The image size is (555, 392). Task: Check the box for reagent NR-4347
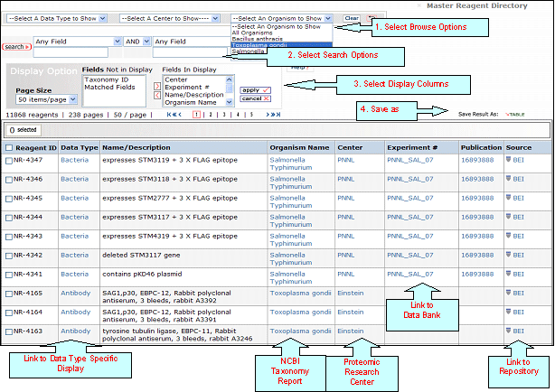point(9,160)
